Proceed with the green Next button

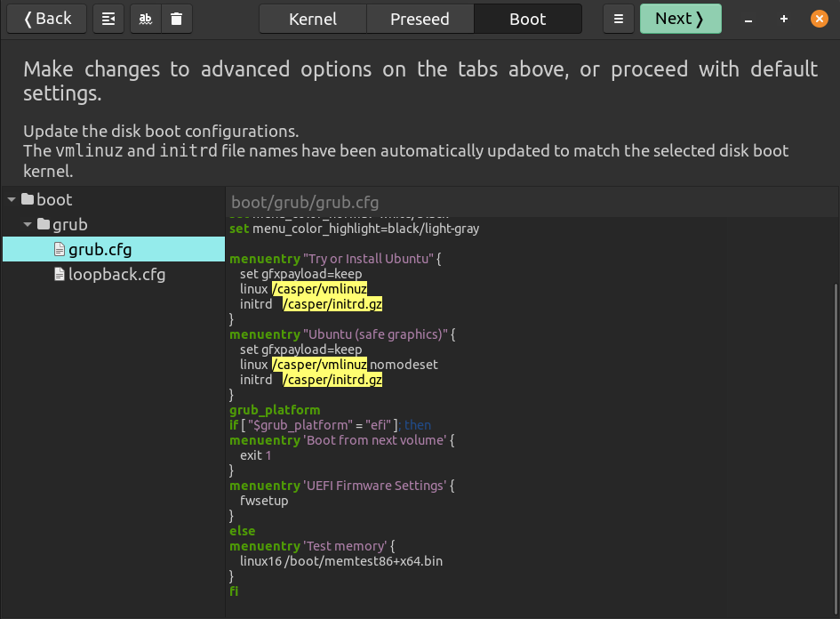point(680,19)
